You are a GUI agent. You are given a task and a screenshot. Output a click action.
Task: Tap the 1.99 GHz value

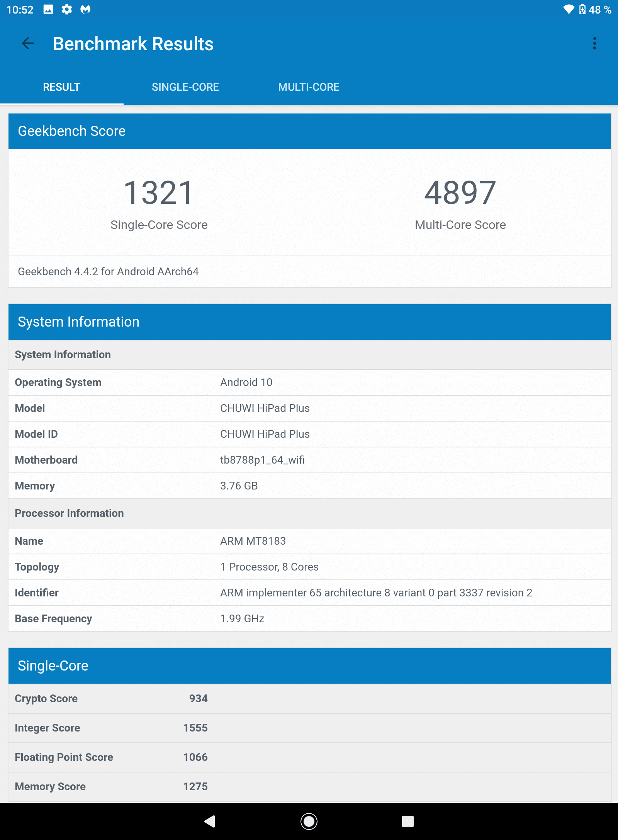[x=242, y=619]
